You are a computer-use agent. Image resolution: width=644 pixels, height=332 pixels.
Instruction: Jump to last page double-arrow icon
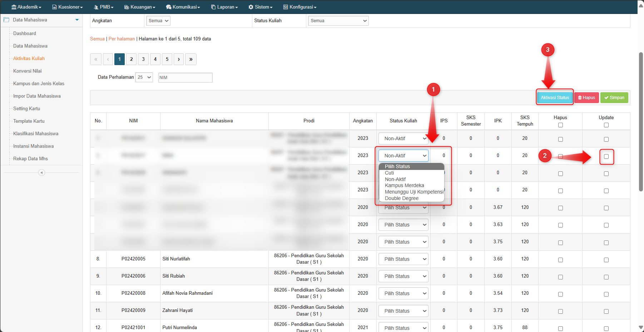click(x=191, y=59)
